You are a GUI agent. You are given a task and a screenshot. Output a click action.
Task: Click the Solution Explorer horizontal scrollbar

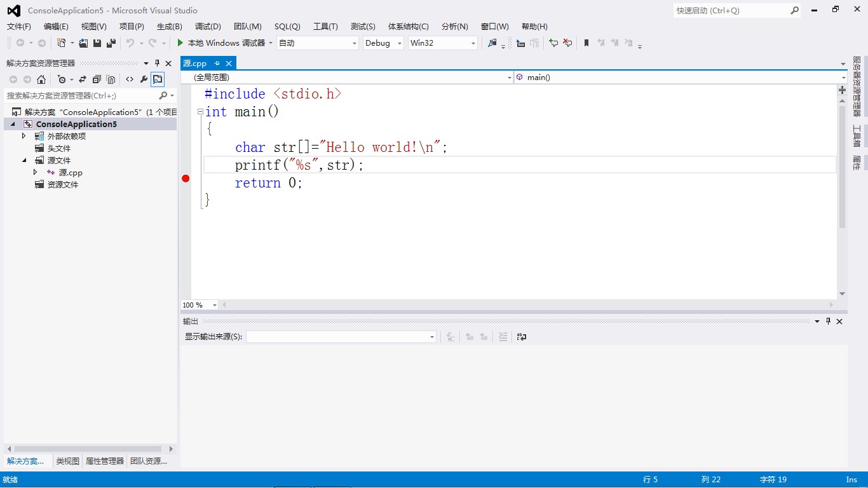(x=87, y=449)
